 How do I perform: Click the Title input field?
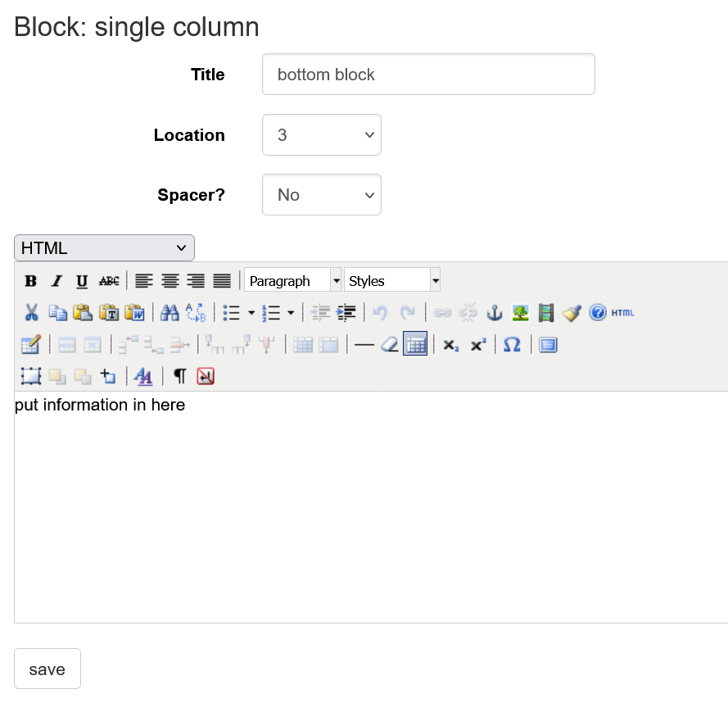427,74
